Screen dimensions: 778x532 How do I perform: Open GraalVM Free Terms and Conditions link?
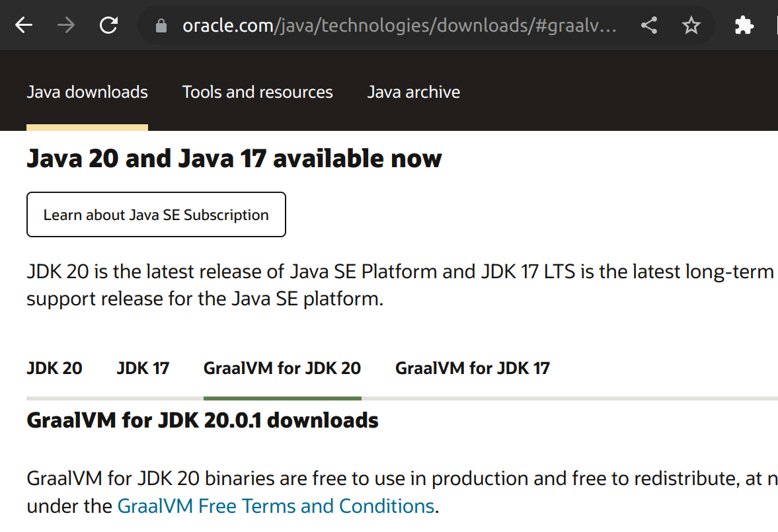pyautogui.click(x=276, y=506)
